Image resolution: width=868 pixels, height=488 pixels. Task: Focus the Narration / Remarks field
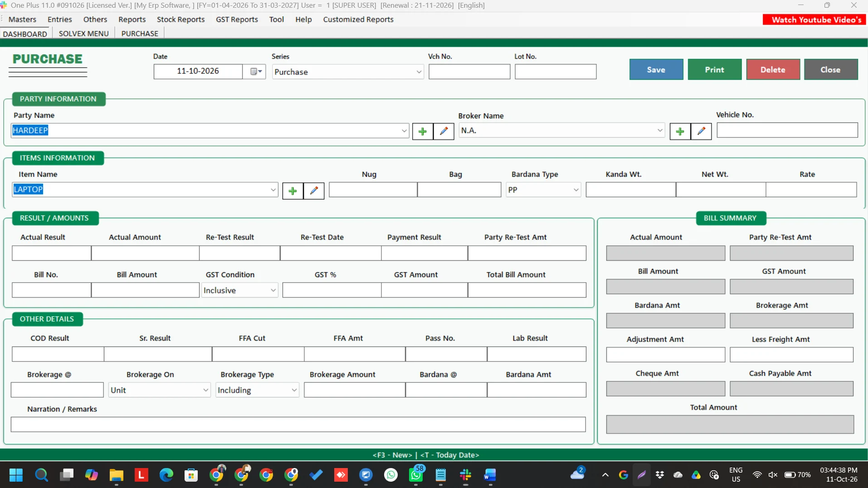(298, 425)
